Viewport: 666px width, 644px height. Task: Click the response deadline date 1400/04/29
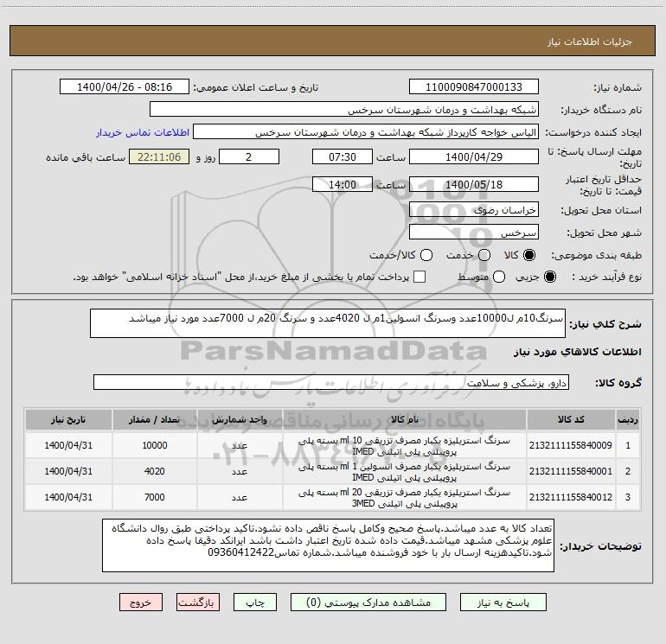474,156
